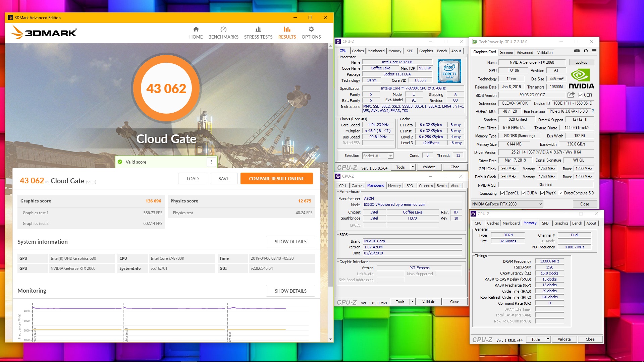
Task: Switch to Caches tab in CPU-Z processor window
Action: (x=358, y=51)
